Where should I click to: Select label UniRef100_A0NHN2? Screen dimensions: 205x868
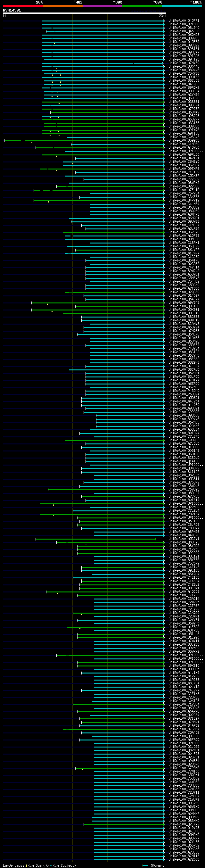point(184,810)
